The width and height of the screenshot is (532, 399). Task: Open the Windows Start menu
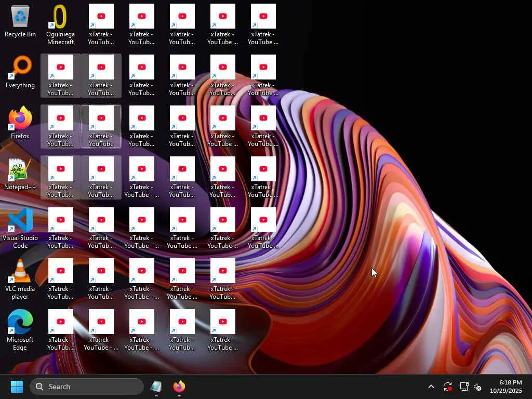[x=17, y=387]
